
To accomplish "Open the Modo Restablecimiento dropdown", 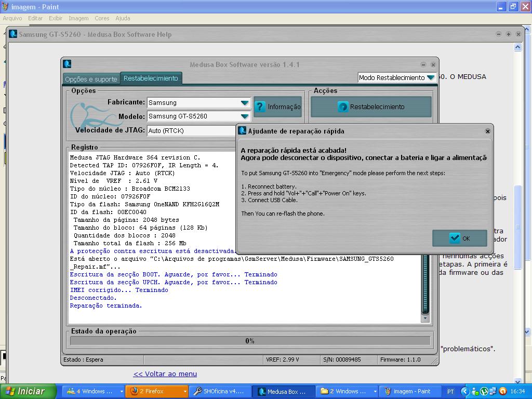I will click(396, 77).
